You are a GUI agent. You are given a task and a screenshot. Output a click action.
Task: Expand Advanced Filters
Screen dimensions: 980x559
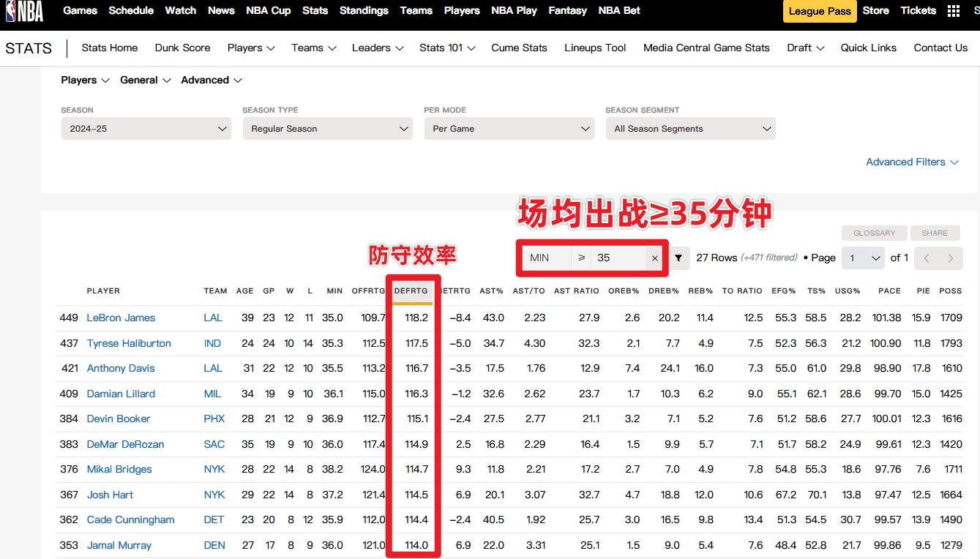click(x=912, y=162)
